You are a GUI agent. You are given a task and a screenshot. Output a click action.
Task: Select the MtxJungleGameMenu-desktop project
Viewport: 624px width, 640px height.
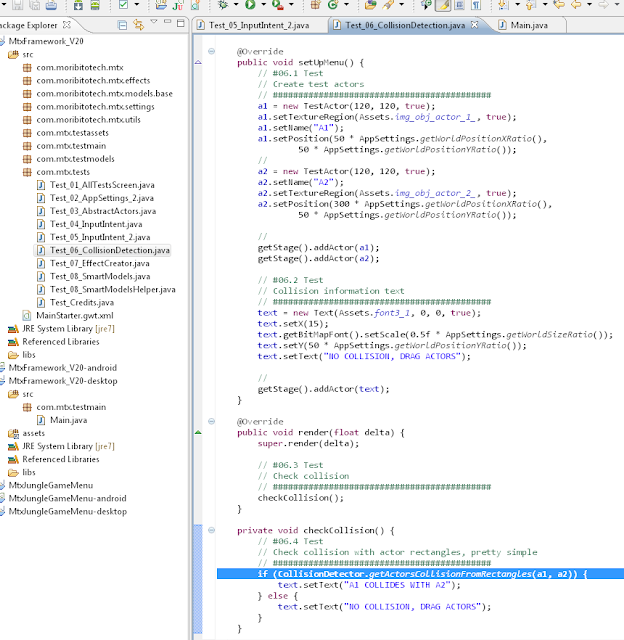[67, 511]
